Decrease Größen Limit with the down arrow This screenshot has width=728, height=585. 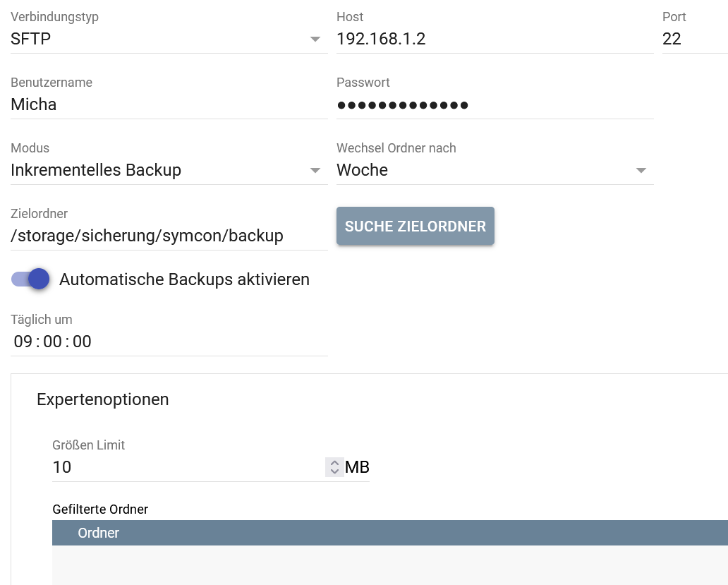point(334,471)
